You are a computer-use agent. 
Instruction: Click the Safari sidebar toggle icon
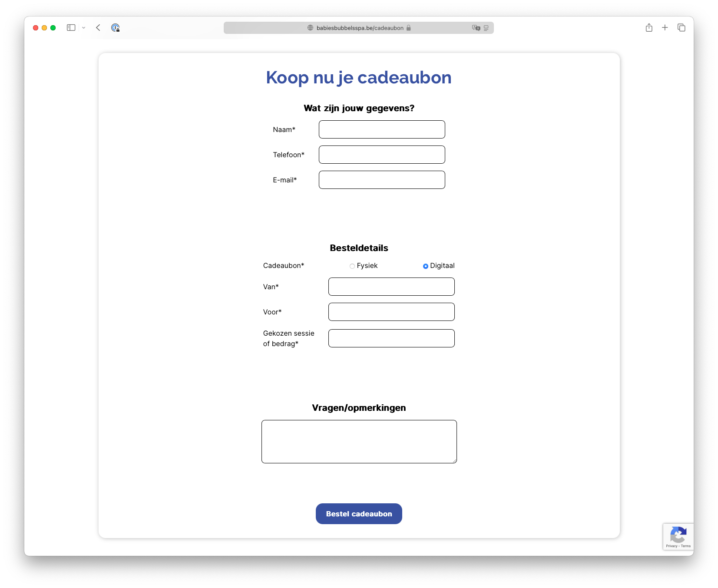pyautogui.click(x=71, y=28)
